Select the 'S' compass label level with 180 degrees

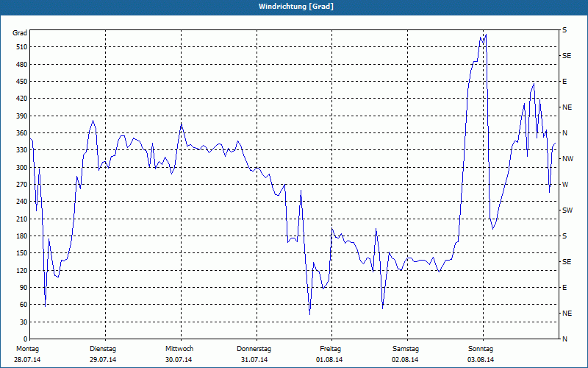(564, 236)
